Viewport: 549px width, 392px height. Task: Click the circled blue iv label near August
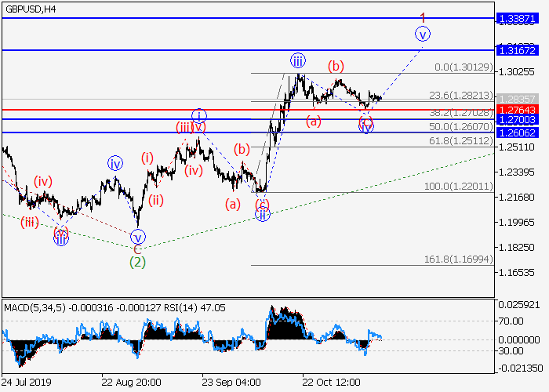116,164
